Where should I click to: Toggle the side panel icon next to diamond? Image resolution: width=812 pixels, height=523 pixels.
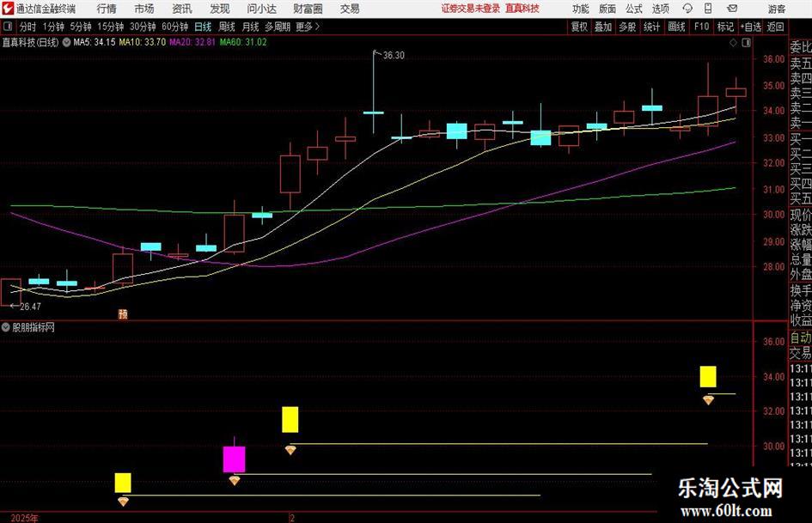(x=746, y=43)
